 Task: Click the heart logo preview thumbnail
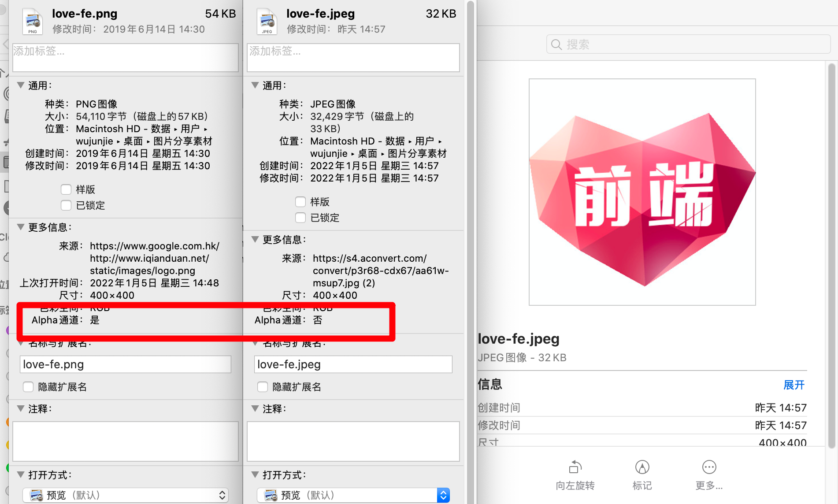[642, 192]
